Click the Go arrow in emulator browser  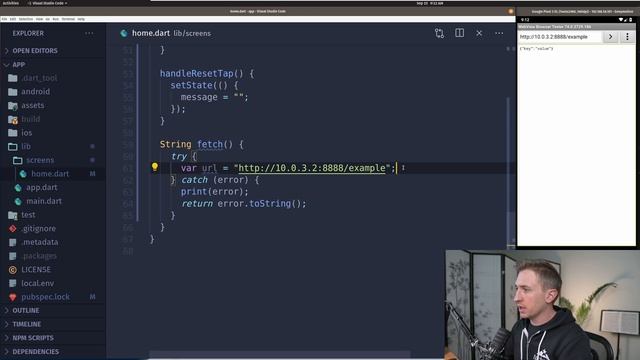tap(611, 37)
